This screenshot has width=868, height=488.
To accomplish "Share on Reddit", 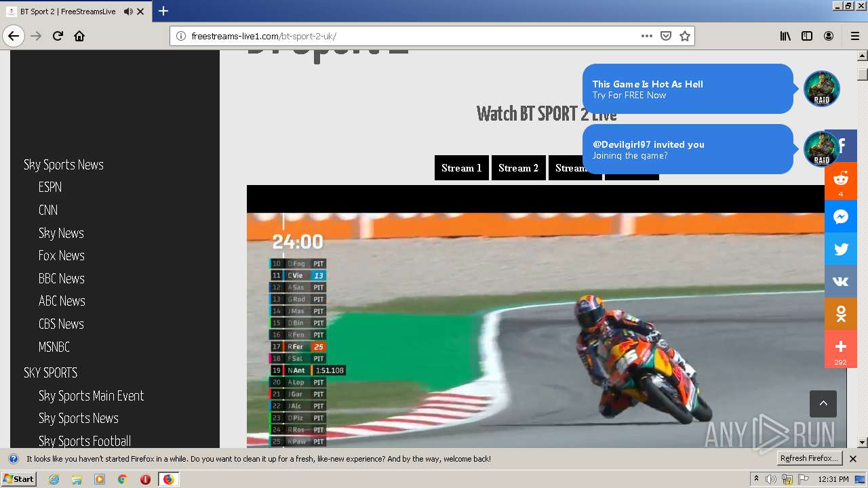I will pyautogui.click(x=841, y=181).
